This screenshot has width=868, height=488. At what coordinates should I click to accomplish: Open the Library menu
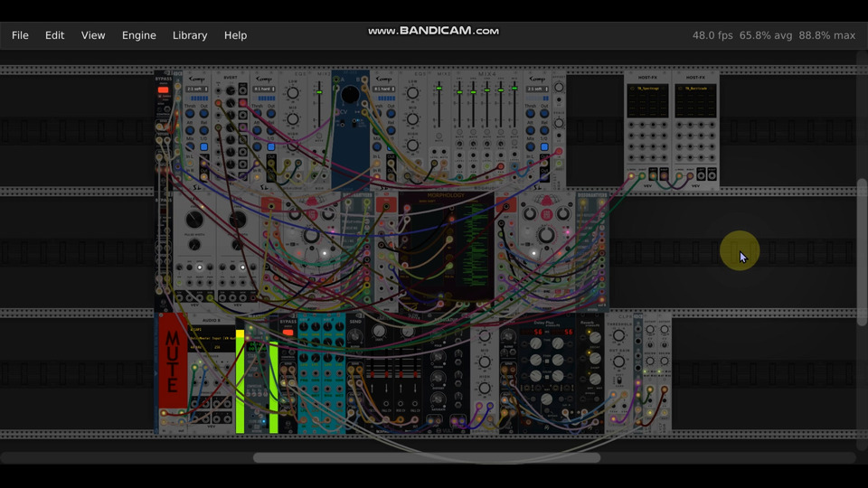[x=190, y=35]
